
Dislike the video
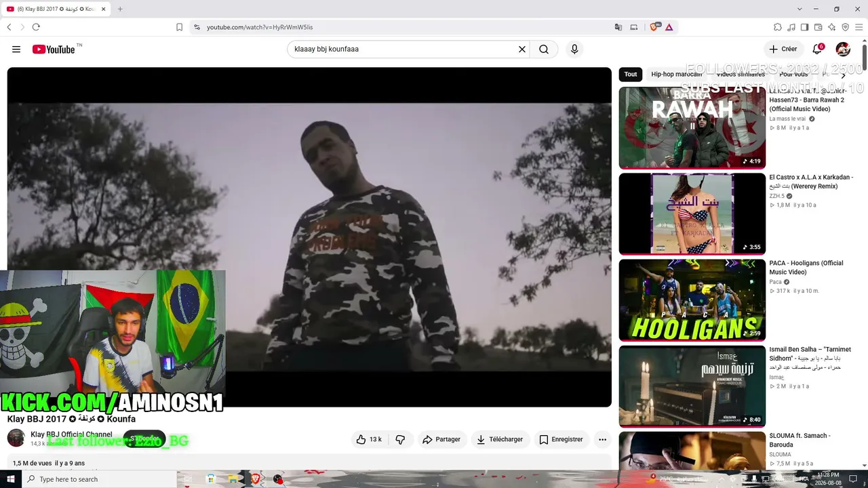(400, 439)
